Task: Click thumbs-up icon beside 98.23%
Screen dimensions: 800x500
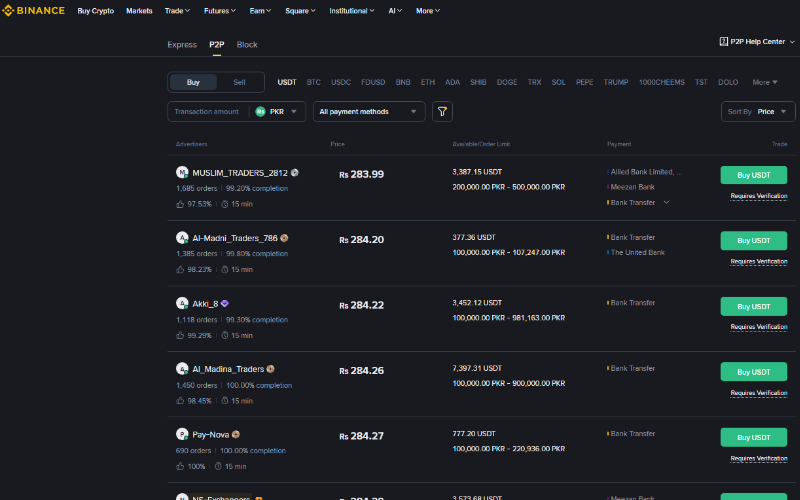Action: click(180, 269)
